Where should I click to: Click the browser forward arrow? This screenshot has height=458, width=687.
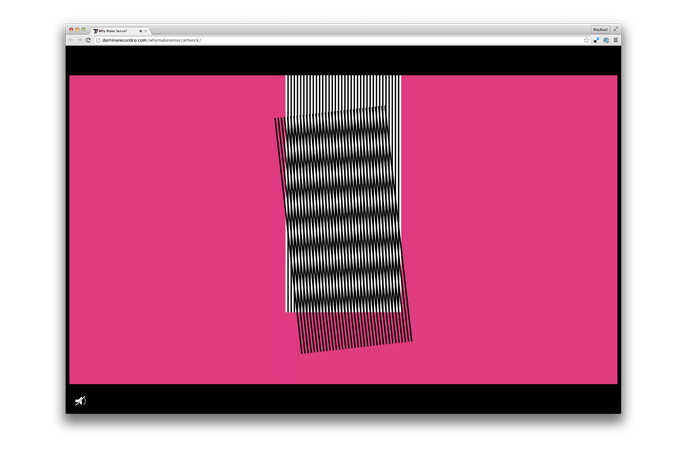pyautogui.click(x=80, y=40)
